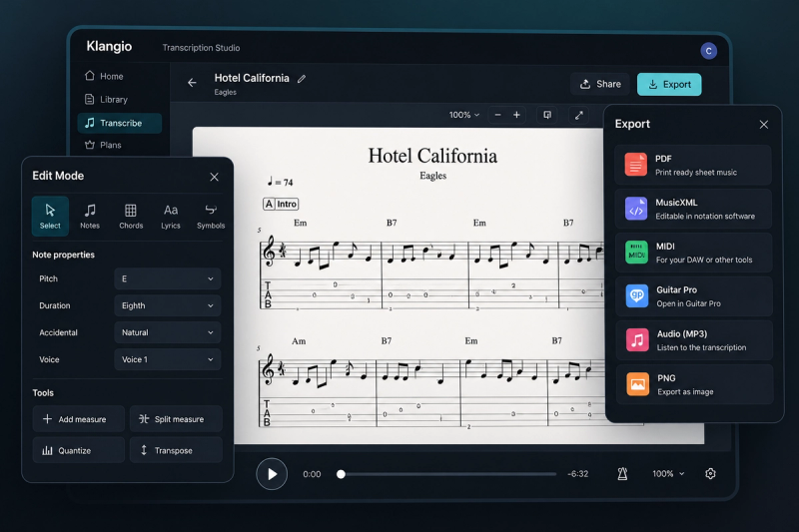This screenshot has width=799, height=532.
Task: Zoom out with the minus button
Action: point(497,115)
